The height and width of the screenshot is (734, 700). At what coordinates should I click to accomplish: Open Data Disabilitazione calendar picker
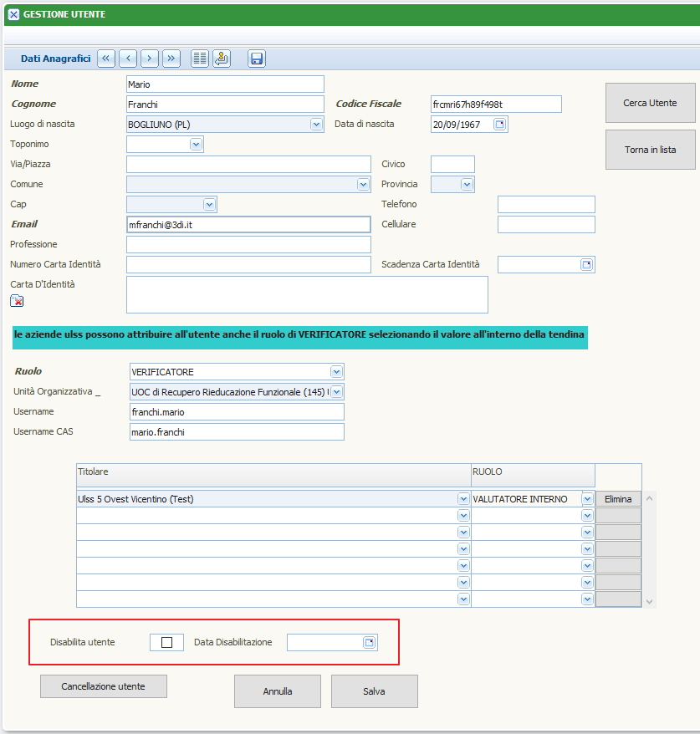pos(370,642)
